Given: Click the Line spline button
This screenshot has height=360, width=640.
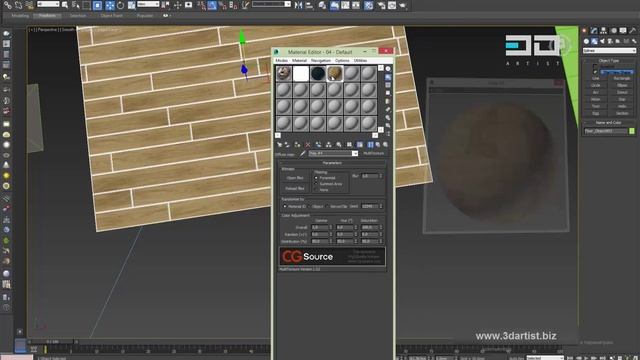Looking at the screenshot, I should click(x=596, y=78).
